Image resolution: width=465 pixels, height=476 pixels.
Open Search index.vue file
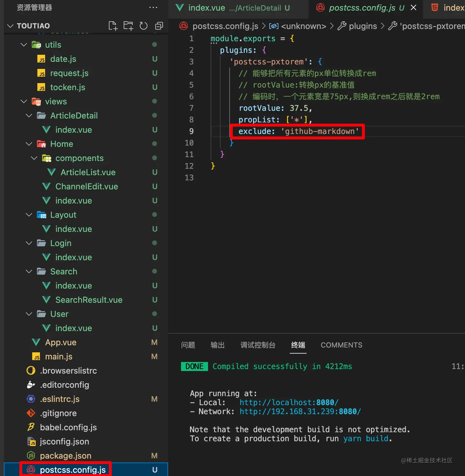point(74,286)
